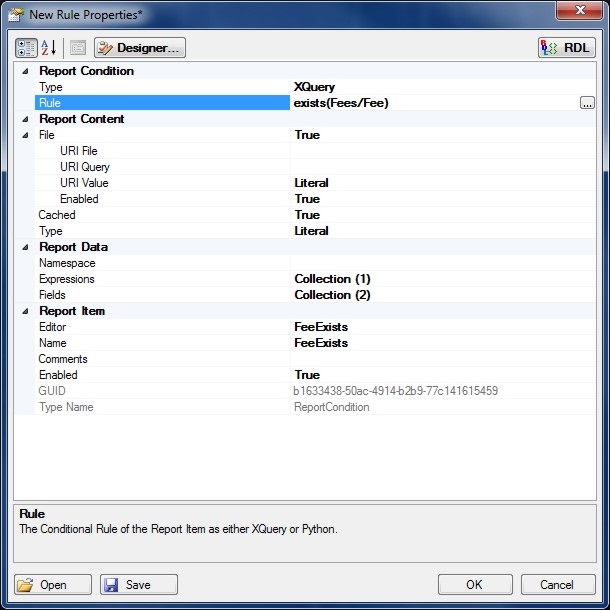Screen dimensions: 610x610
Task: Switch to Alphabetical sort view
Action: 49,48
